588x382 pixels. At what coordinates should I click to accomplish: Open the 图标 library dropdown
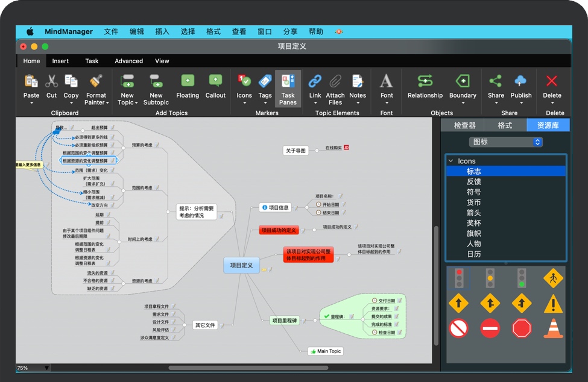coord(506,142)
